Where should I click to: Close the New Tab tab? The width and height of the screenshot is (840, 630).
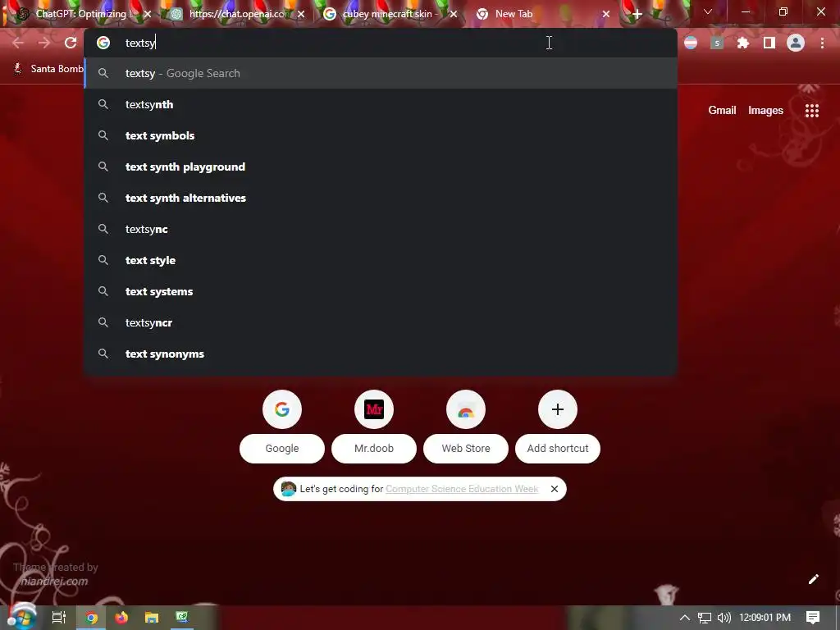[606, 14]
